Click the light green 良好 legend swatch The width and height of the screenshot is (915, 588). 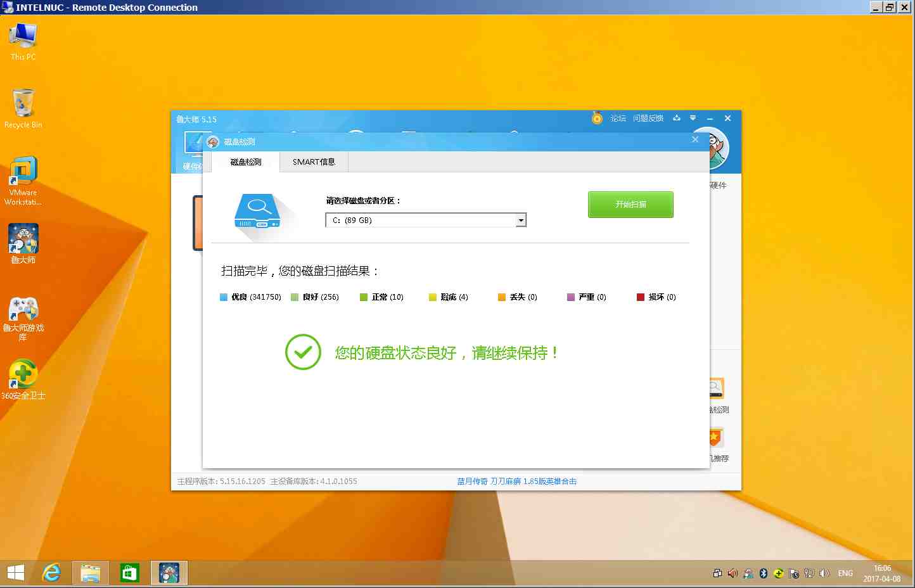295,297
